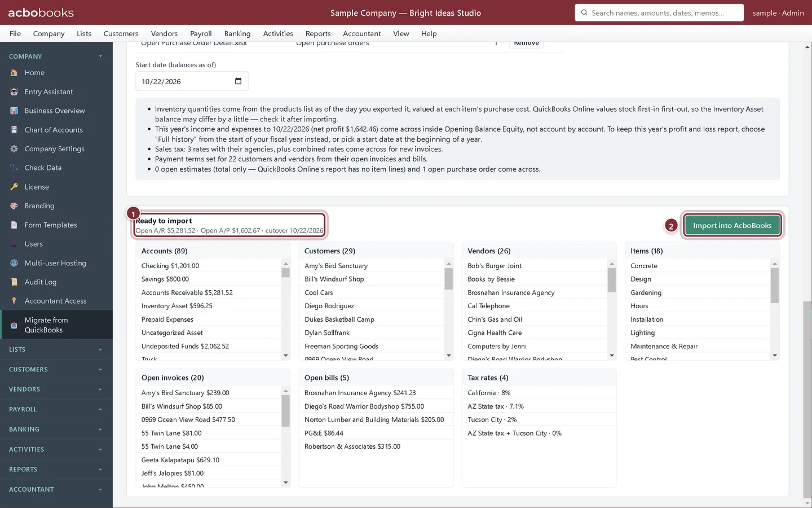This screenshot has width=812, height=508.
Task: Click the Accountant Access icon
Action: (x=14, y=301)
